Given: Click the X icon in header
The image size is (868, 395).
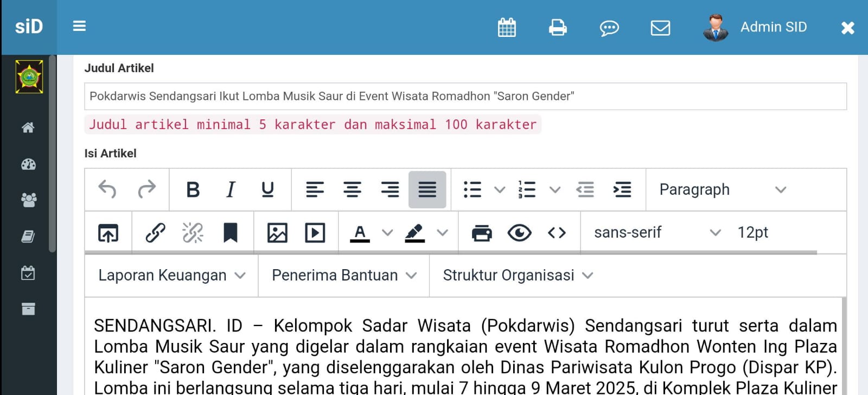Looking at the screenshot, I should click(x=847, y=28).
